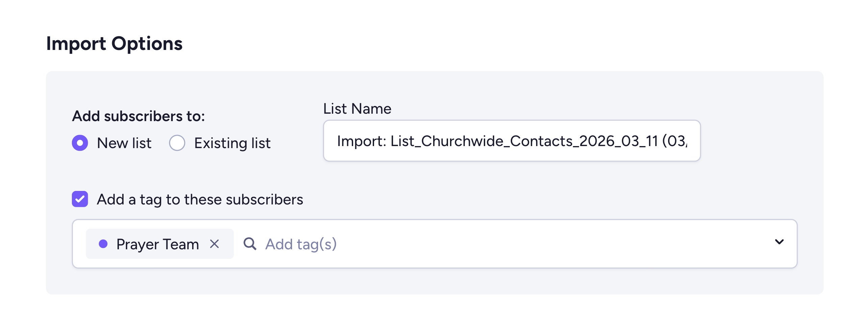Image resolution: width=868 pixels, height=336 pixels.
Task: Click the Import Options heading
Action: [114, 43]
